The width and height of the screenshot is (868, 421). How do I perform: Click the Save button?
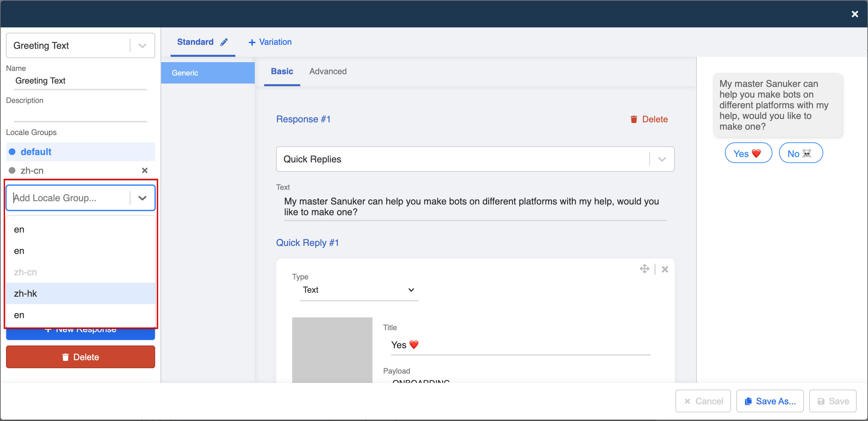pos(833,402)
